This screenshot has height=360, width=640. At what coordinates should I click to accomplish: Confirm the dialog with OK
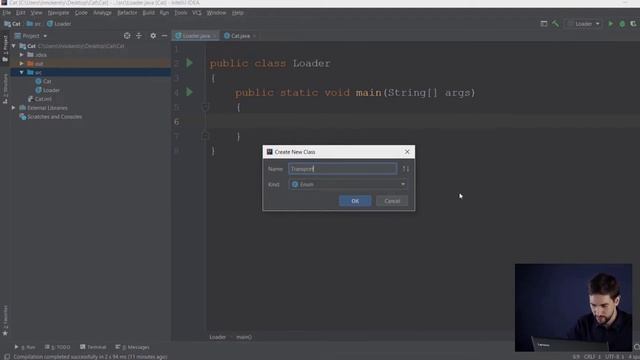[x=355, y=201]
